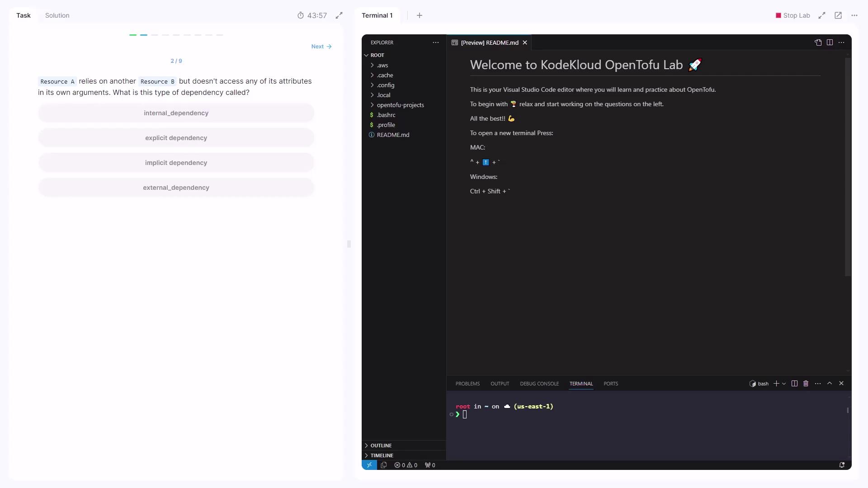Open lab in new browser window

click(838, 15)
